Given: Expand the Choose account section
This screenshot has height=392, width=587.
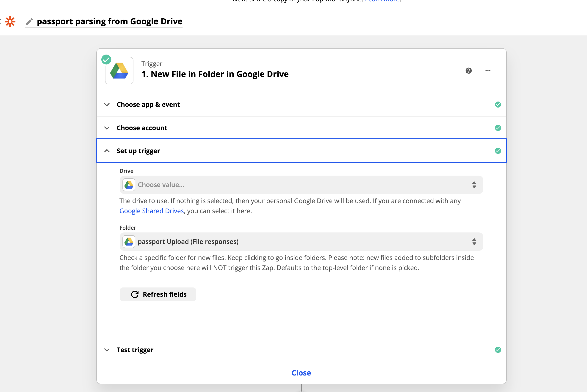Looking at the screenshot, I should tap(142, 128).
